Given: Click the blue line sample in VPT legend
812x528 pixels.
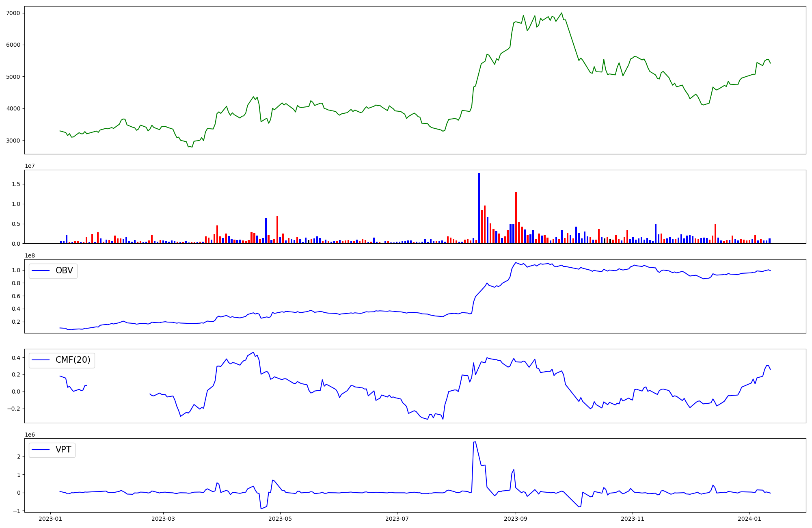Looking at the screenshot, I should point(41,450).
